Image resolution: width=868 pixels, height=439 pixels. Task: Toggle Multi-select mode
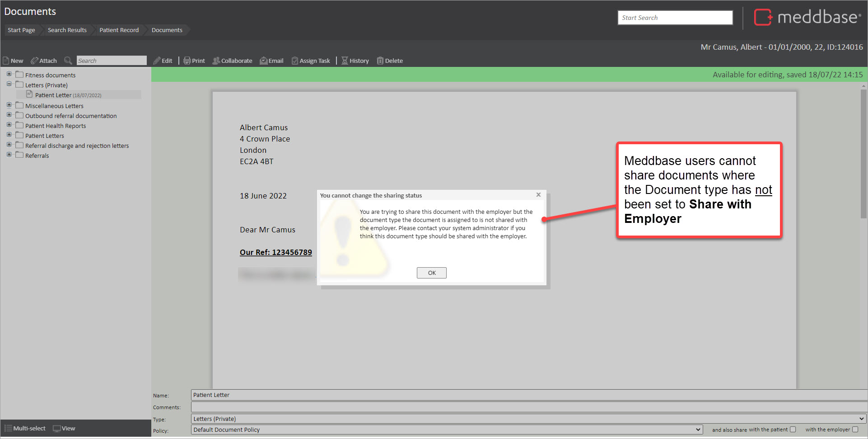point(25,428)
